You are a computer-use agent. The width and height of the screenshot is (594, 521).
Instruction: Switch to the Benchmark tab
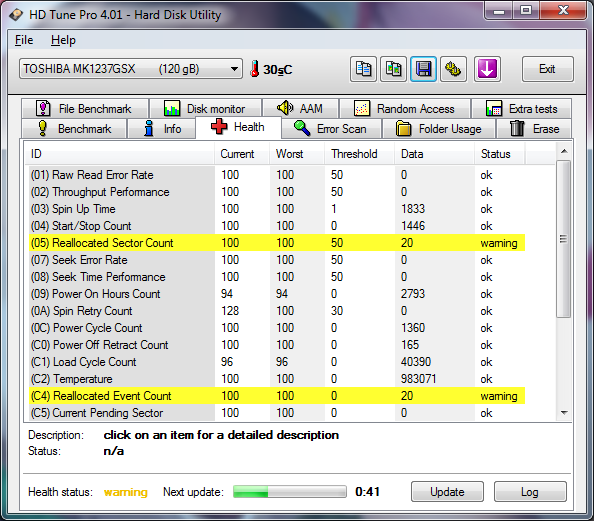click(x=74, y=128)
